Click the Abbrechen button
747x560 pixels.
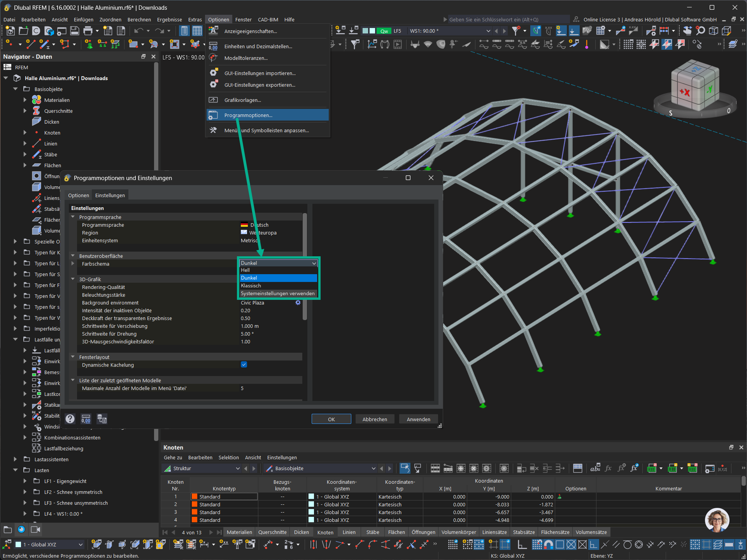[x=375, y=419]
